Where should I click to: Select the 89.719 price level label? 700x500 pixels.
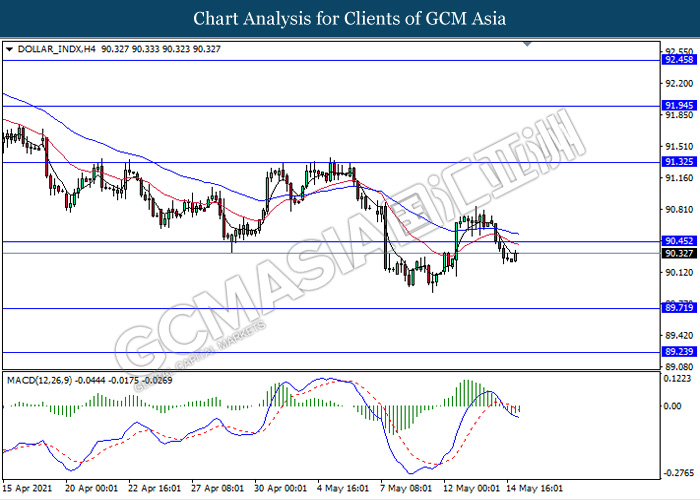tap(679, 308)
